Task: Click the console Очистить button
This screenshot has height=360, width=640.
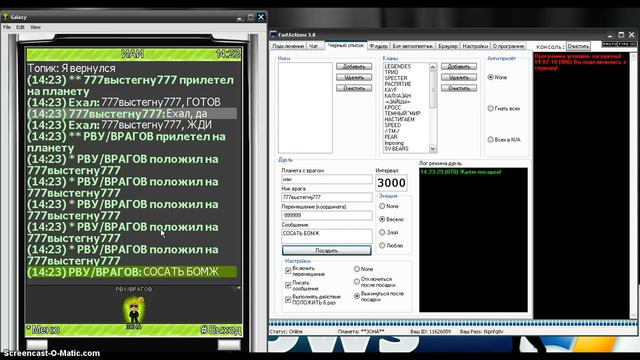Action: [x=578, y=46]
